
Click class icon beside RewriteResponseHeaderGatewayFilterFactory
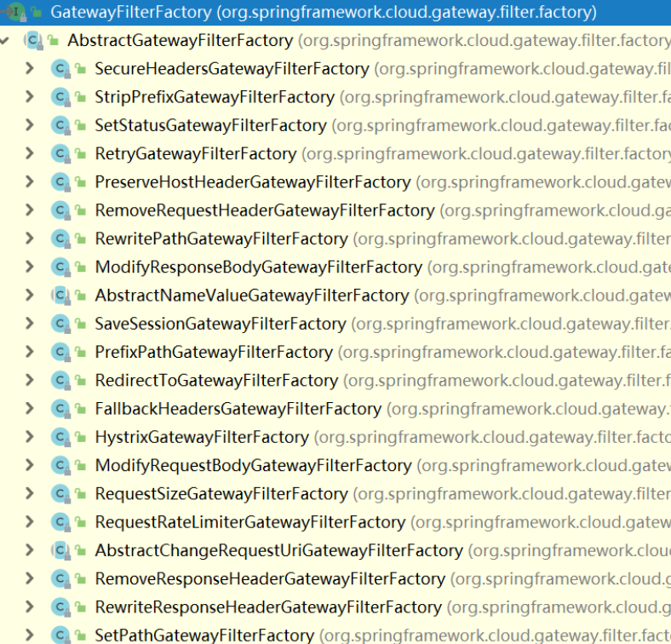coord(60,607)
